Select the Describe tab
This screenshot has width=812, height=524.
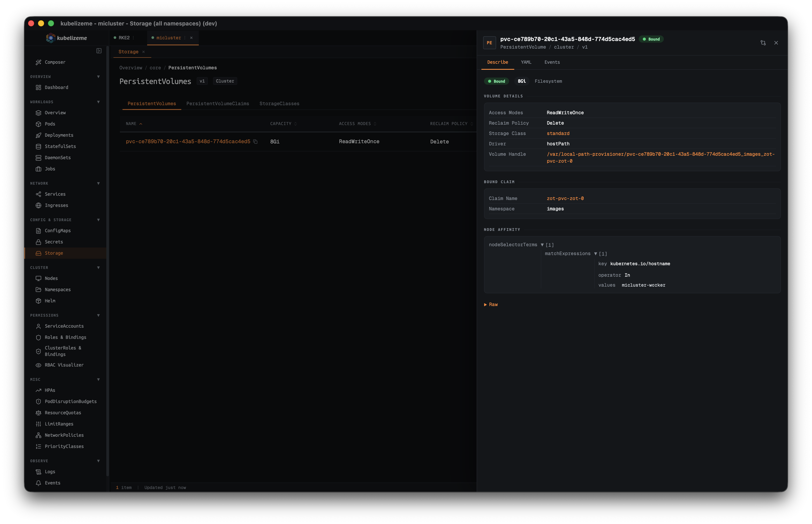click(x=498, y=62)
